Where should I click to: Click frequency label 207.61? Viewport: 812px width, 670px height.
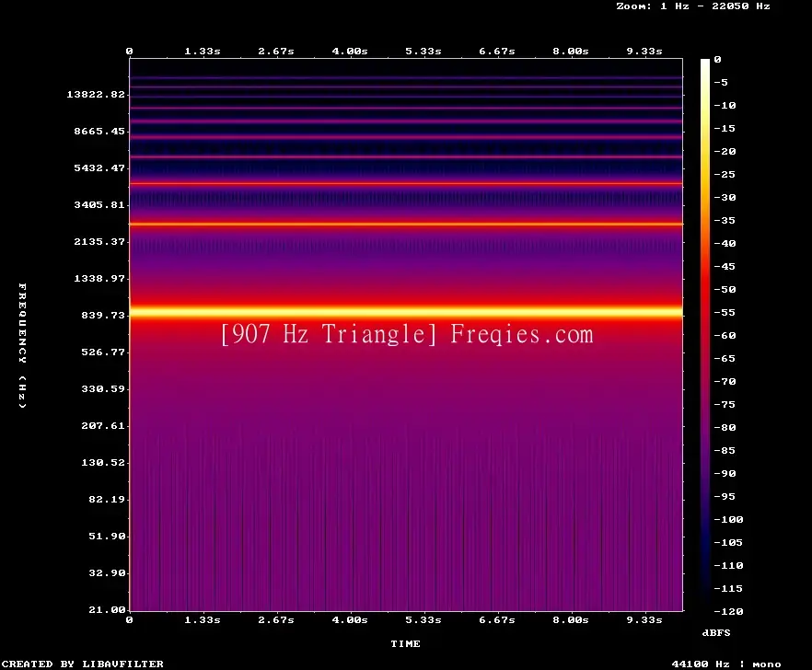tap(103, 425)
